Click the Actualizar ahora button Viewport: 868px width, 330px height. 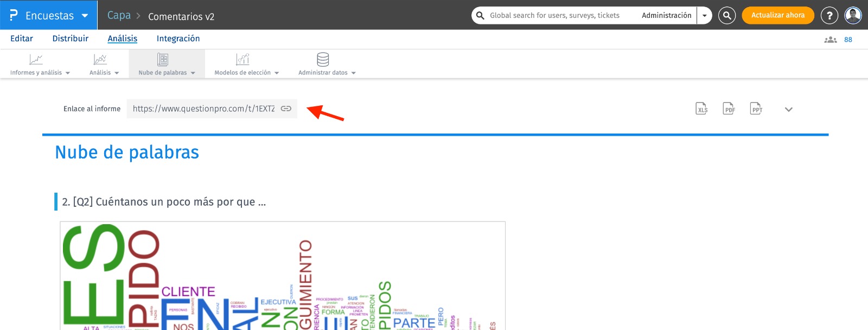pyautogui.click(x=777, y=15)
